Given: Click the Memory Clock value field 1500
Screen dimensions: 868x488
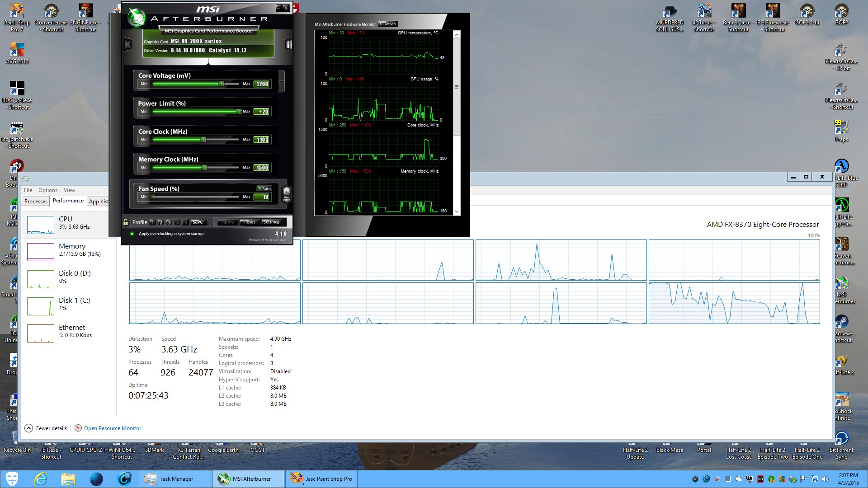Looking at the screenshot, I should 262,168.
